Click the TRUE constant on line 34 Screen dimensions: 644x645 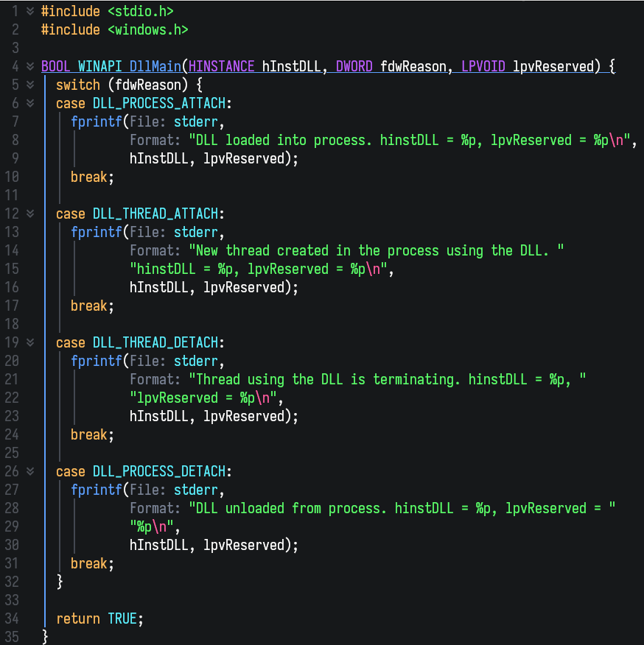coord(122,618)
